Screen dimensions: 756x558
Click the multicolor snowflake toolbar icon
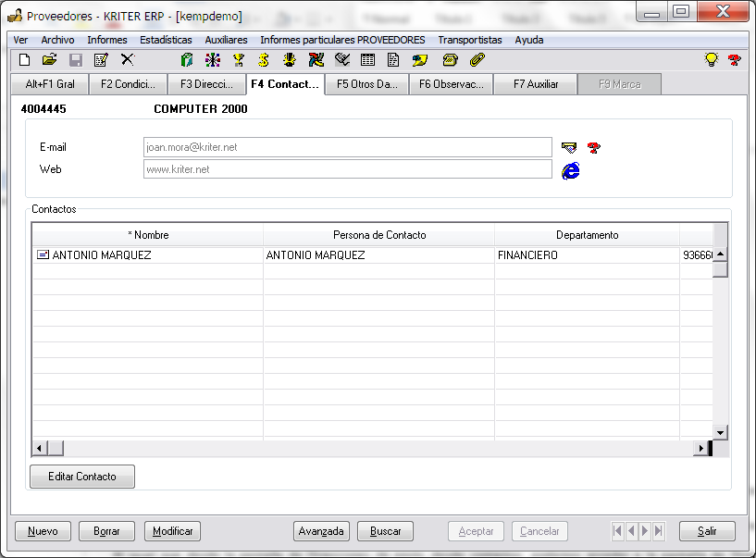tap(213, 60)
